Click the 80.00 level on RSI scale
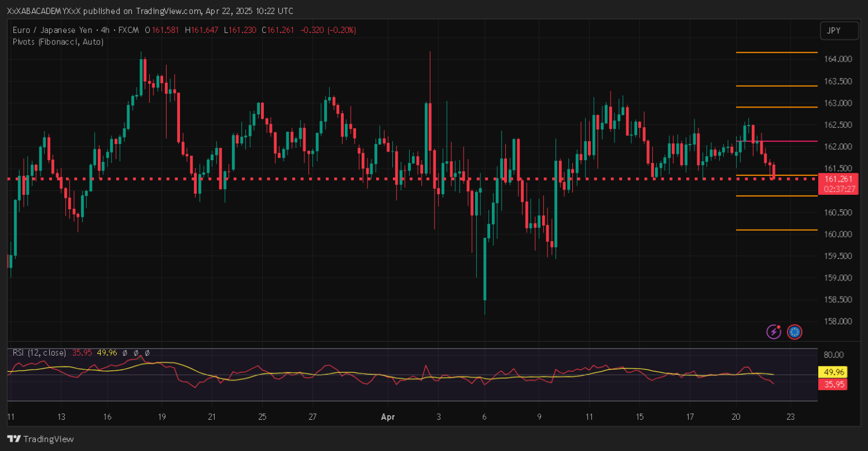 coord(832,355)
